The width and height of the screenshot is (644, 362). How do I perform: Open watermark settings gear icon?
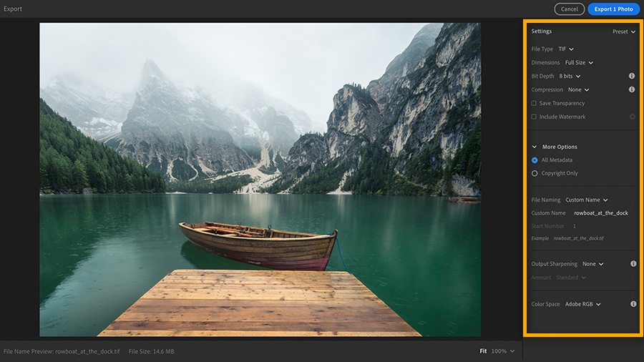pyautogui.click(x=633, y=117)
